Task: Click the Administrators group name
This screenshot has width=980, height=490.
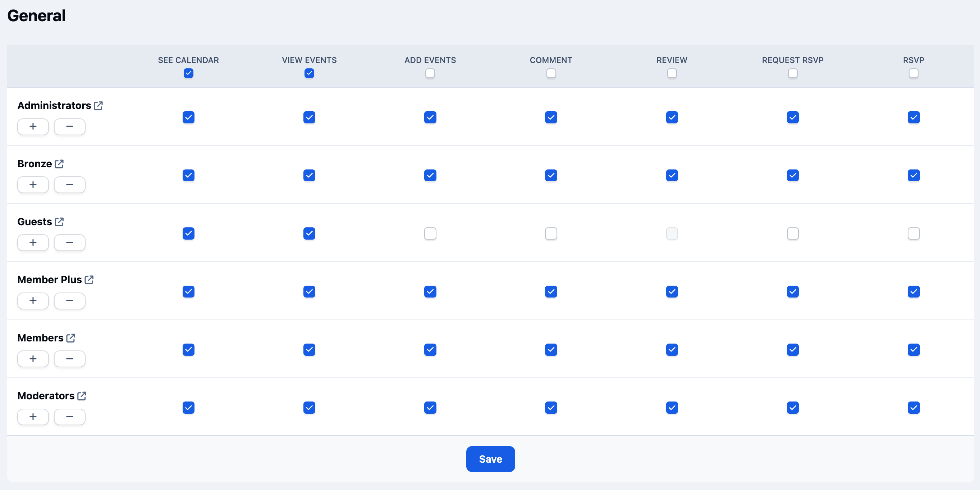Action: pyautogui.click(x=54, y=105)
